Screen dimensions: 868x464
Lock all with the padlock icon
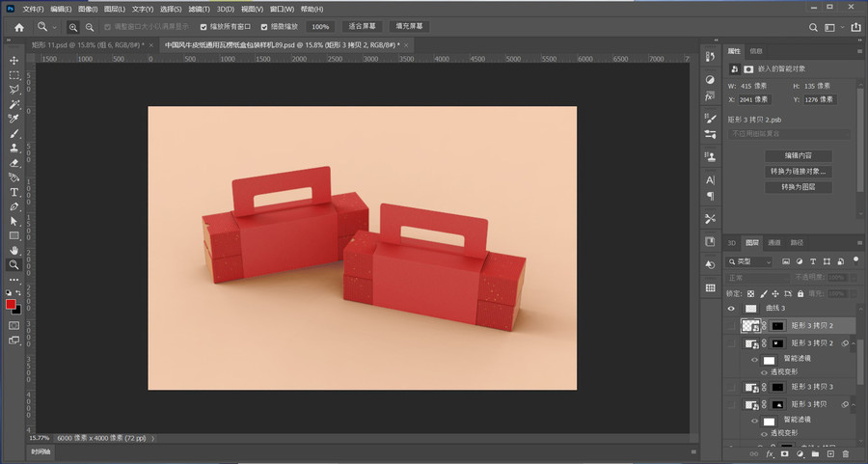[800, 293]
